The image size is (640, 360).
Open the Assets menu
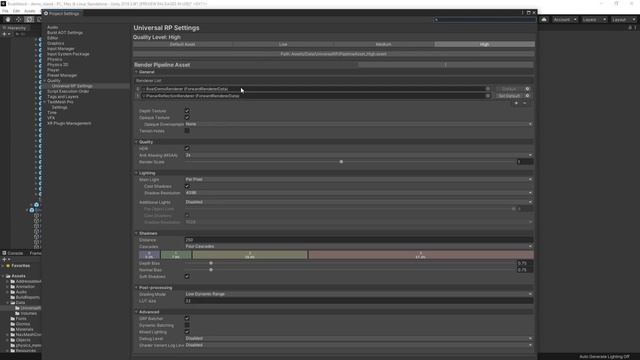[30, 11]
